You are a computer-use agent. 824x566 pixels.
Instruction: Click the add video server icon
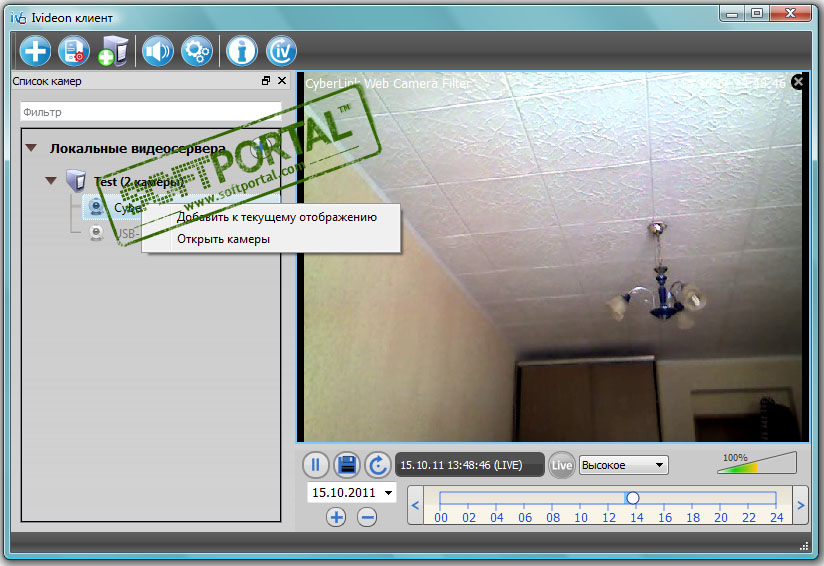tap(113, 51)
